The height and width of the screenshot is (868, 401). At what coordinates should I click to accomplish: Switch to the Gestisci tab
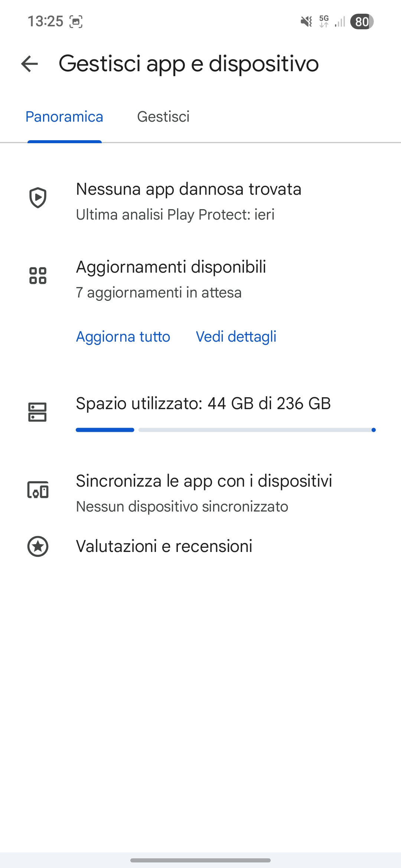(163, 117)
